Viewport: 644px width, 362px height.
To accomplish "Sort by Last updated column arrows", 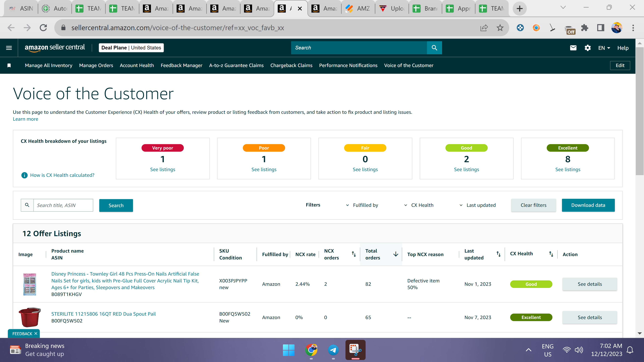I will point(498,254).
